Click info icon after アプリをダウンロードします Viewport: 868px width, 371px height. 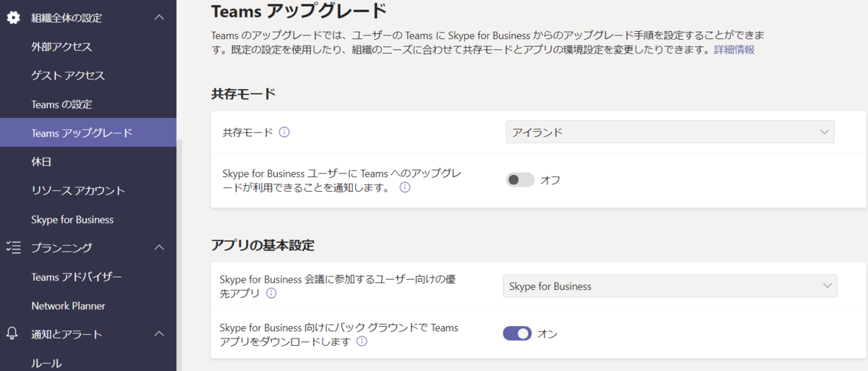pos(362,341)
